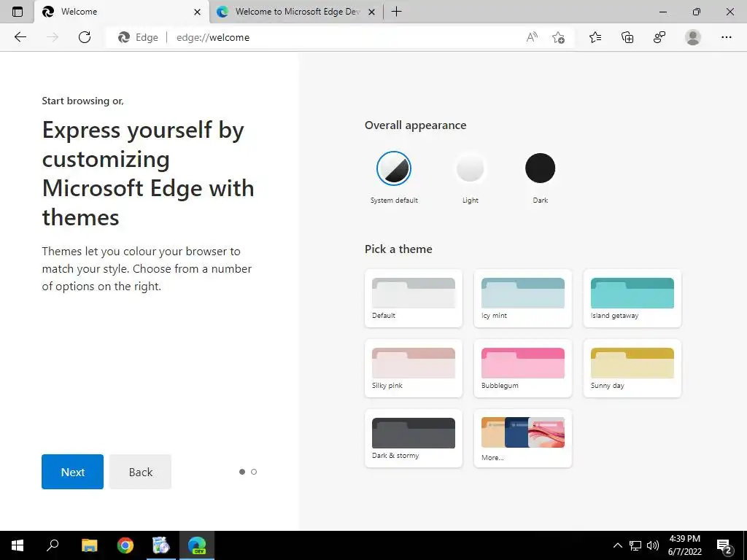This screenshot has height=560, width=747.
Task: Launch Google Chrome from taskbar
Action: pos(125,545)
